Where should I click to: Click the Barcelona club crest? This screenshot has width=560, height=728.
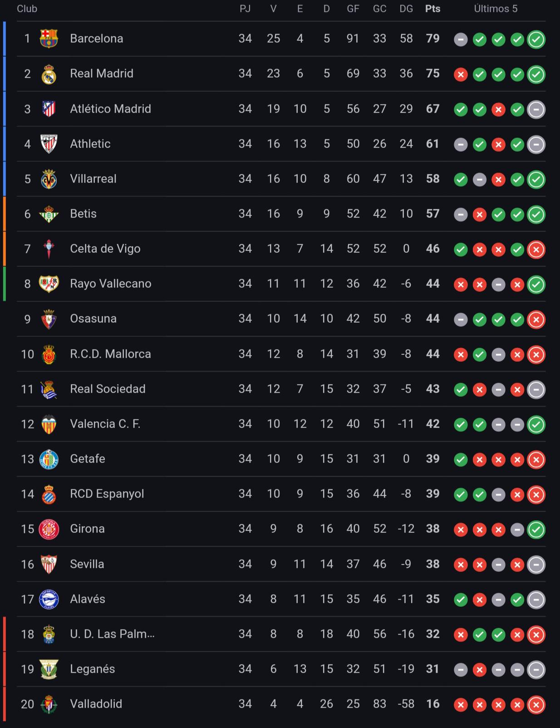[x=49, y=39]
